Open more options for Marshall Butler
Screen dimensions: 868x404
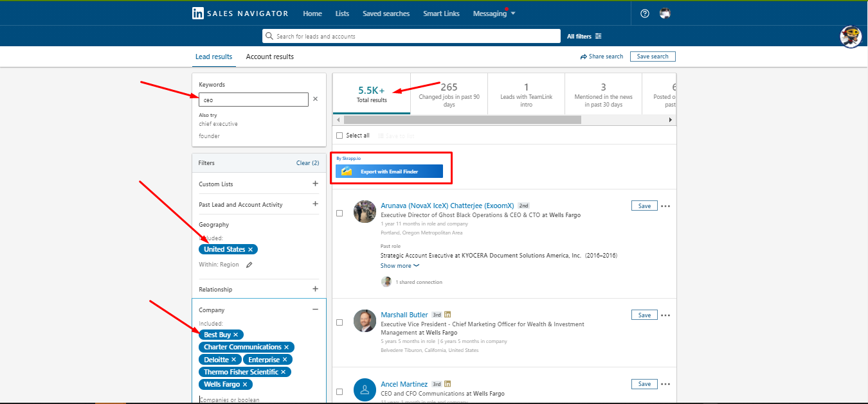[665, 315]
